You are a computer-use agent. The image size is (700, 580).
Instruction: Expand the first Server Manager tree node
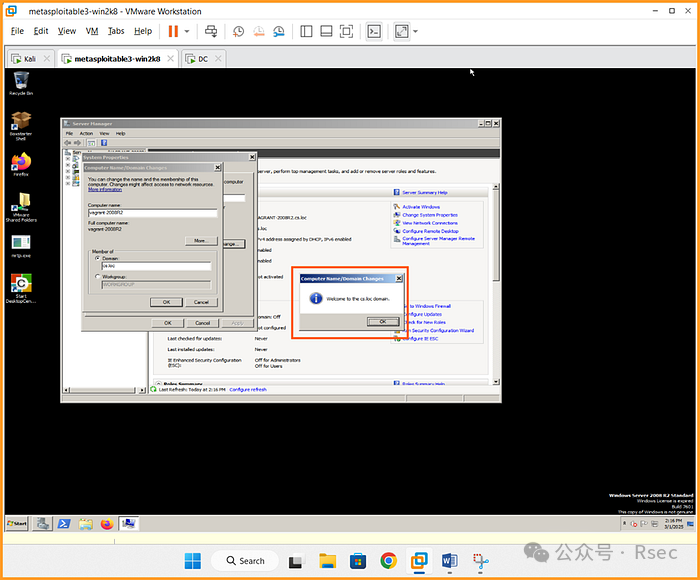68,158
